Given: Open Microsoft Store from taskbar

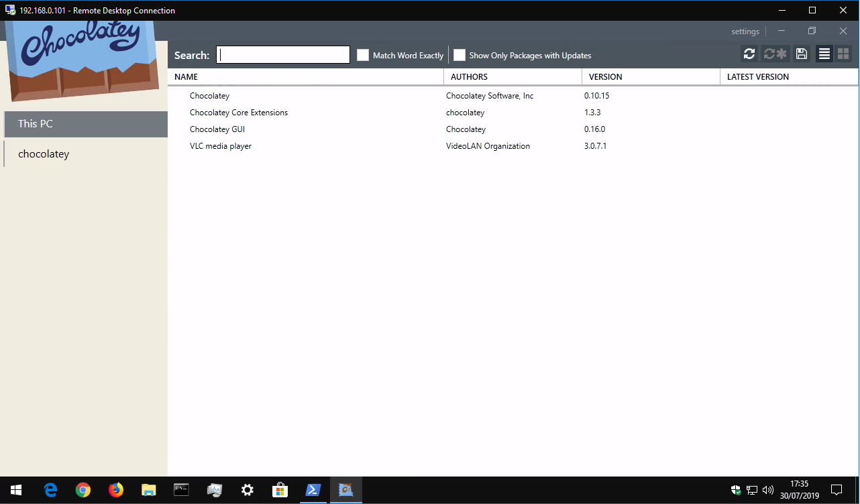Looking at the screenshot, I should 280,490.
